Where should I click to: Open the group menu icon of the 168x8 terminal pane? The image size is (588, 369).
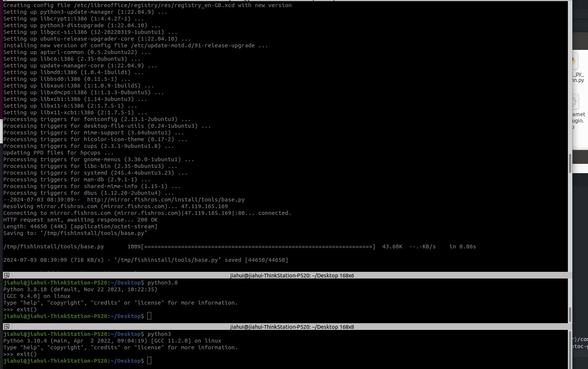tap(7, 327)
